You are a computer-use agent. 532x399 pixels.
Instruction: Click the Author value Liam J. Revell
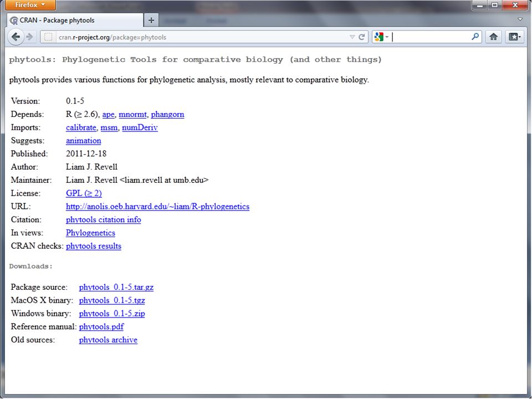point(91,167)
